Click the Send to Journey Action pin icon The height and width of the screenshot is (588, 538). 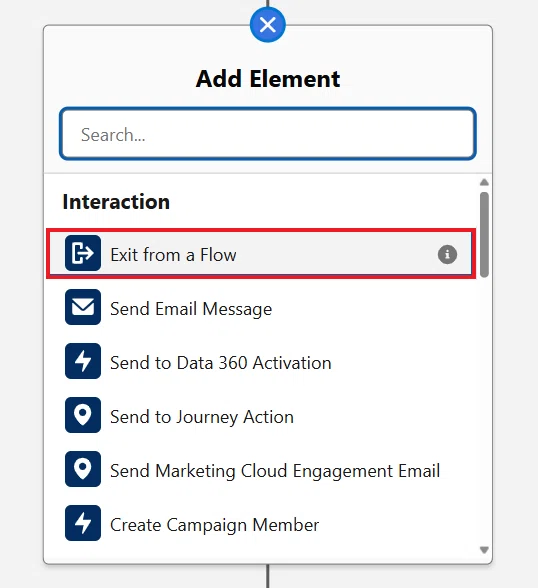(x=82, y=415)
